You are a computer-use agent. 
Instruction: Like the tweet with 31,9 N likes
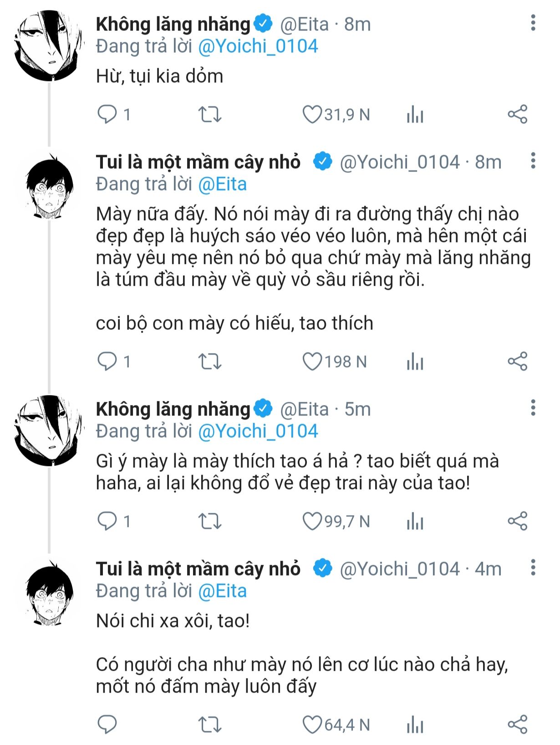coord(312,115)
